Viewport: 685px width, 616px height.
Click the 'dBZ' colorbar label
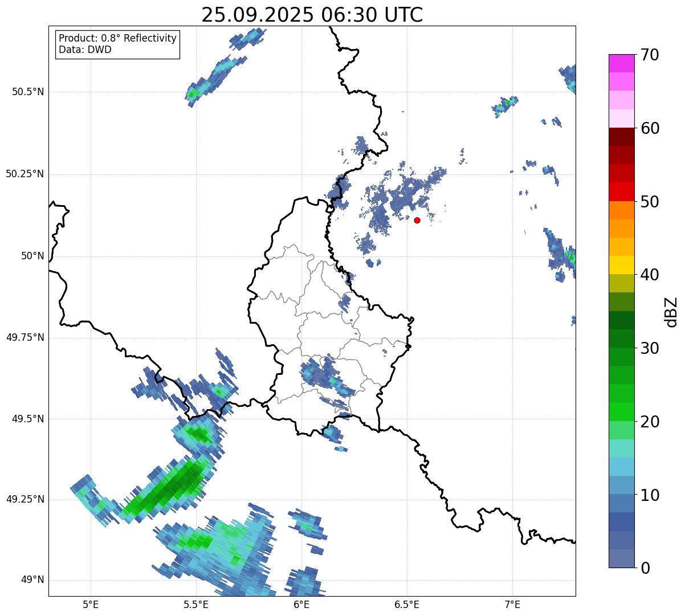[x=671, y=312]
